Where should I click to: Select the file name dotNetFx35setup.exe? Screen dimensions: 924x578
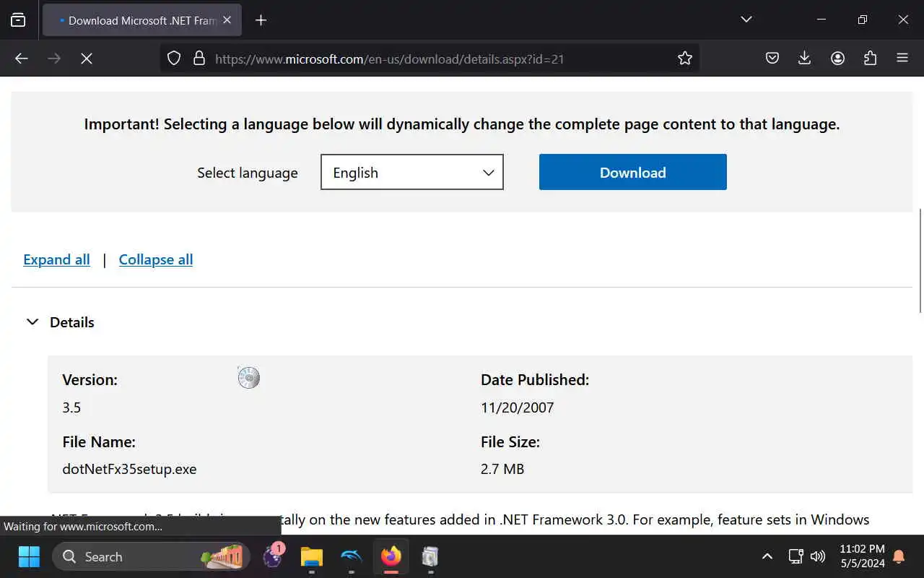(x=129, y=469)
